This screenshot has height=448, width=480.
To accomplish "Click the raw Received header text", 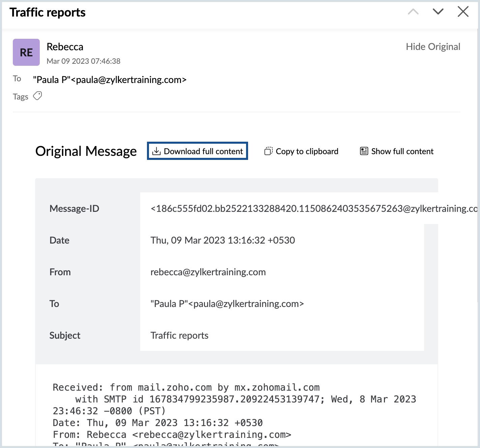I will 186,387.
